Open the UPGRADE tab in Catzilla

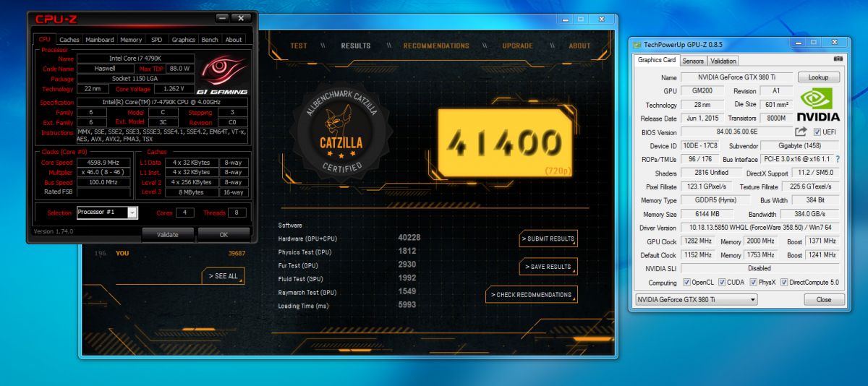518,46
